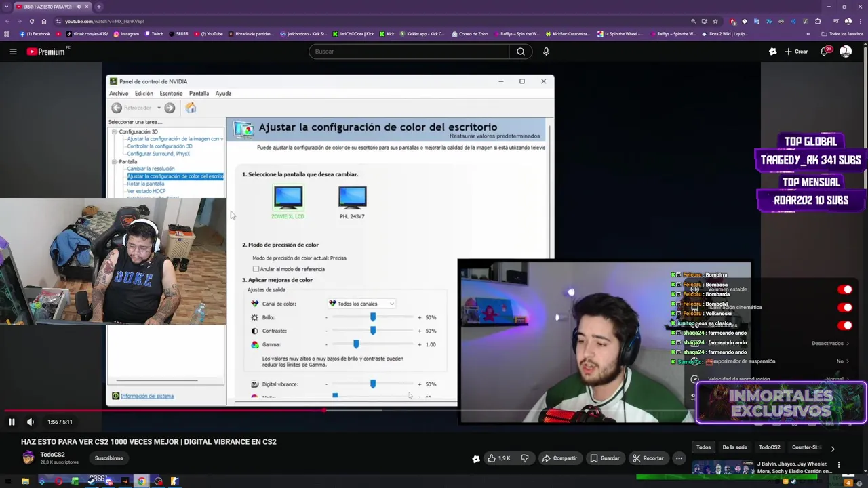Click the Brillo slider handle
This screenshot has width=868, height=488.
click(x=372, y=317)
